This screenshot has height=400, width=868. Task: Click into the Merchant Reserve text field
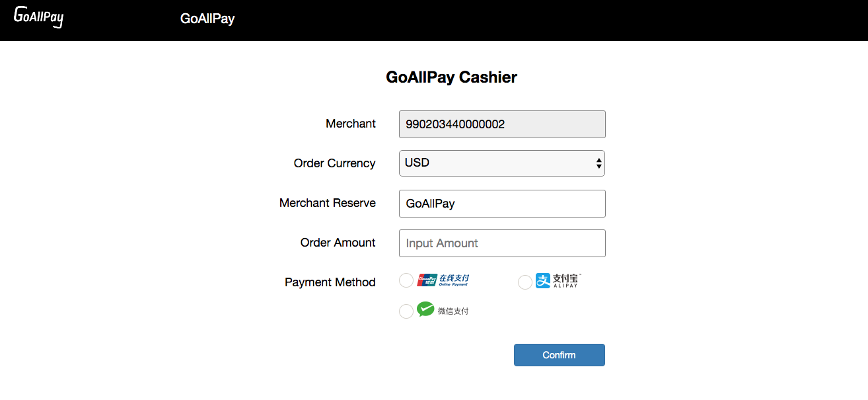pos(502,204)
